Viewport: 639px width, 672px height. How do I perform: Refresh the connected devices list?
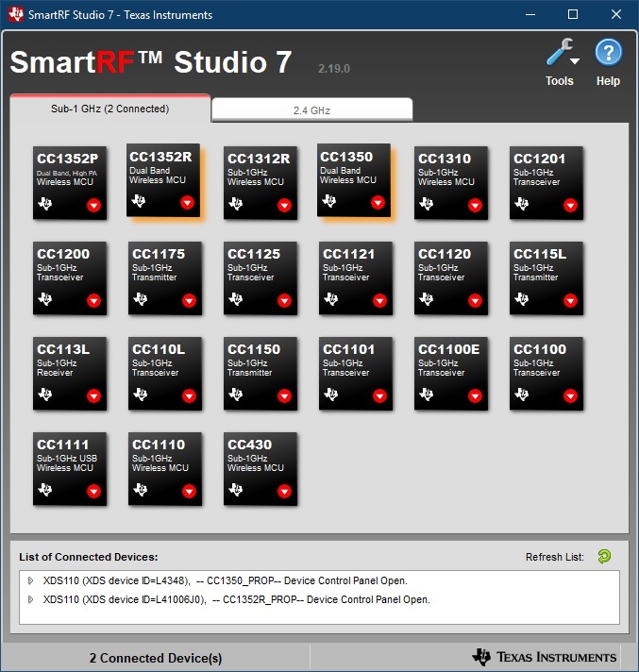(604, 556)
